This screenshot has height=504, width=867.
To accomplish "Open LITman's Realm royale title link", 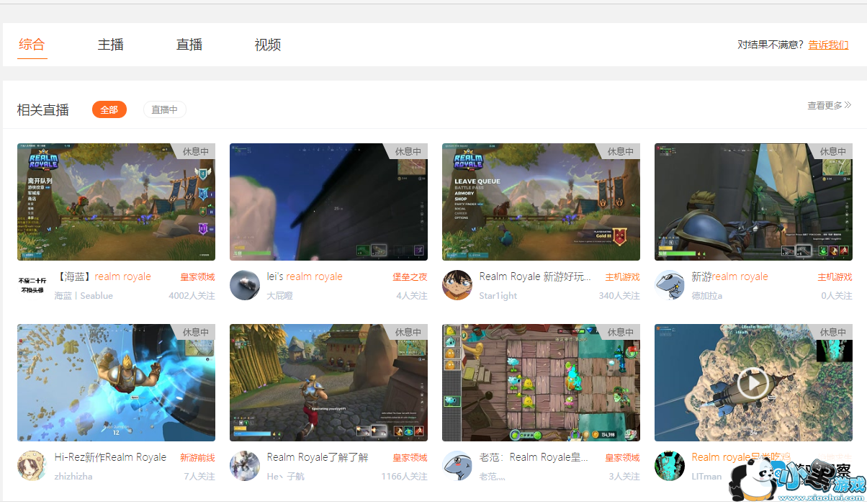I will tap(741, 457).
